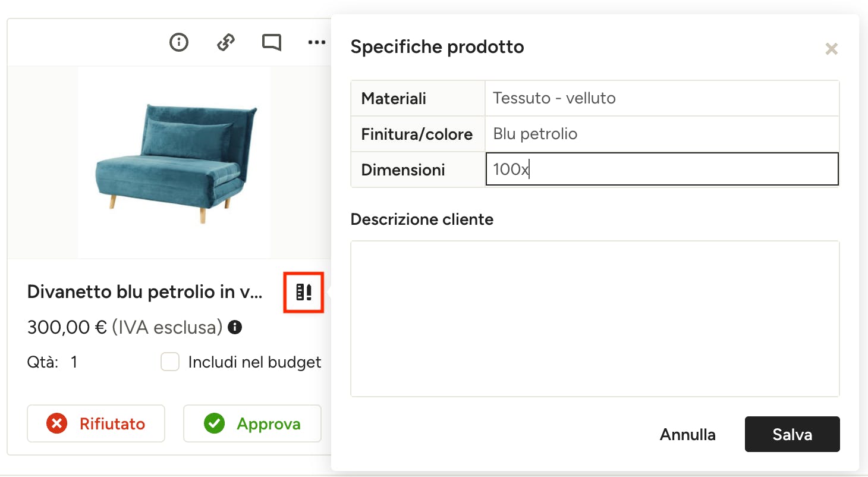The height and width of the screenshot is (477, 868).
Task: Open comments with the speech bubble icon
Action: [272, 42]
